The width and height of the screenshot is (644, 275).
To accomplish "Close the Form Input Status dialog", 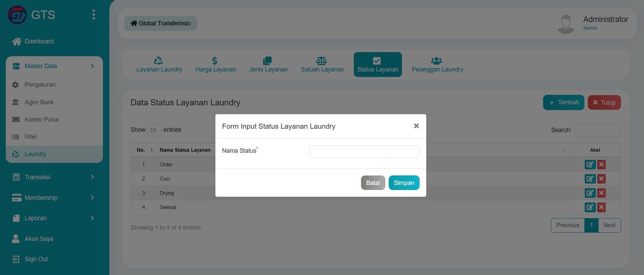I will point(416,126).
